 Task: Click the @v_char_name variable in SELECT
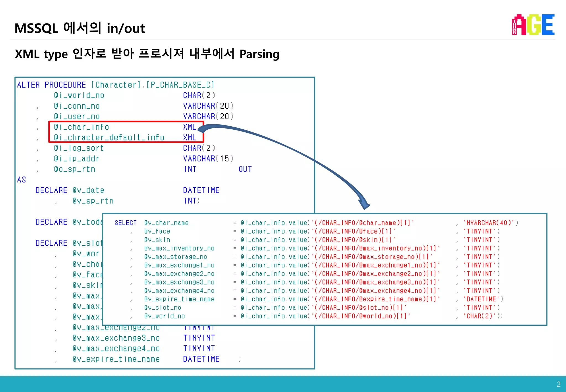166,223
